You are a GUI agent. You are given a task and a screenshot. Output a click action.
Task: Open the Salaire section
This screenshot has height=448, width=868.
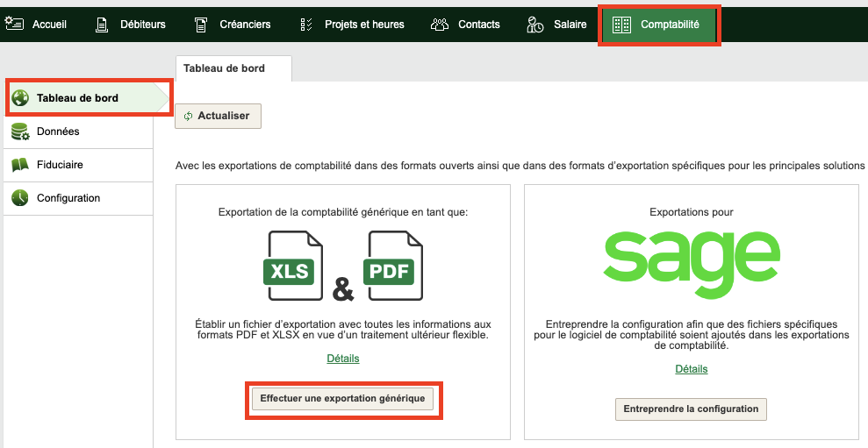point(570,25)
